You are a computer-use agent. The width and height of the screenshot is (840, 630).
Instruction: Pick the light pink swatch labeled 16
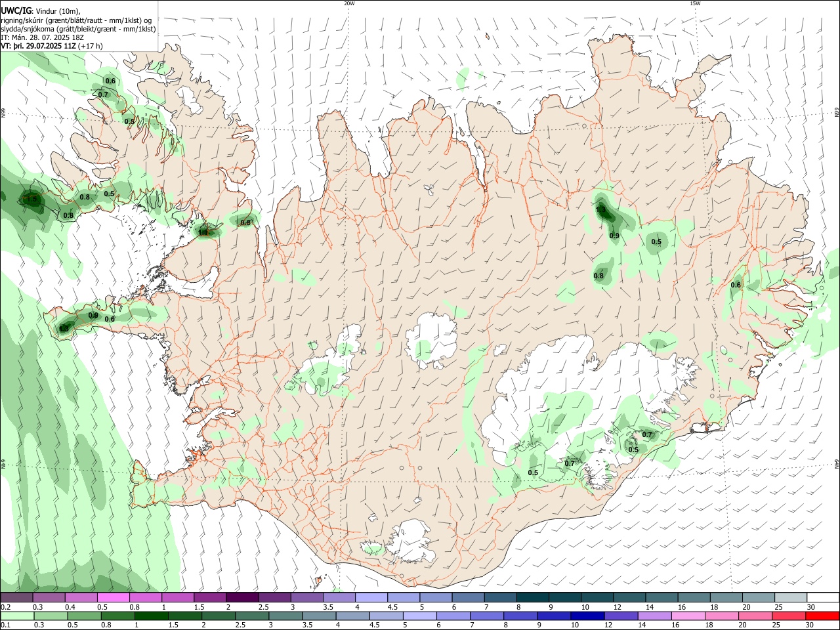687,616
